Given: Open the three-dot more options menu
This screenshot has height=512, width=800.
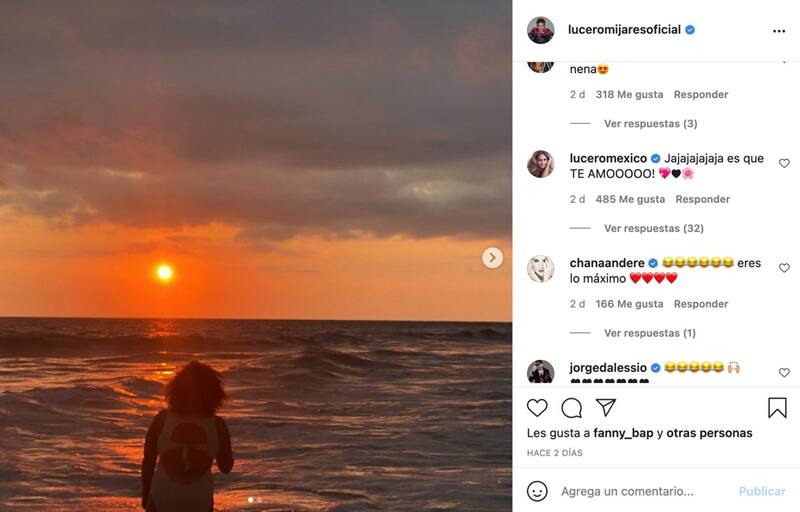Looking at the screenshot, I should click(x=779, y=31).
